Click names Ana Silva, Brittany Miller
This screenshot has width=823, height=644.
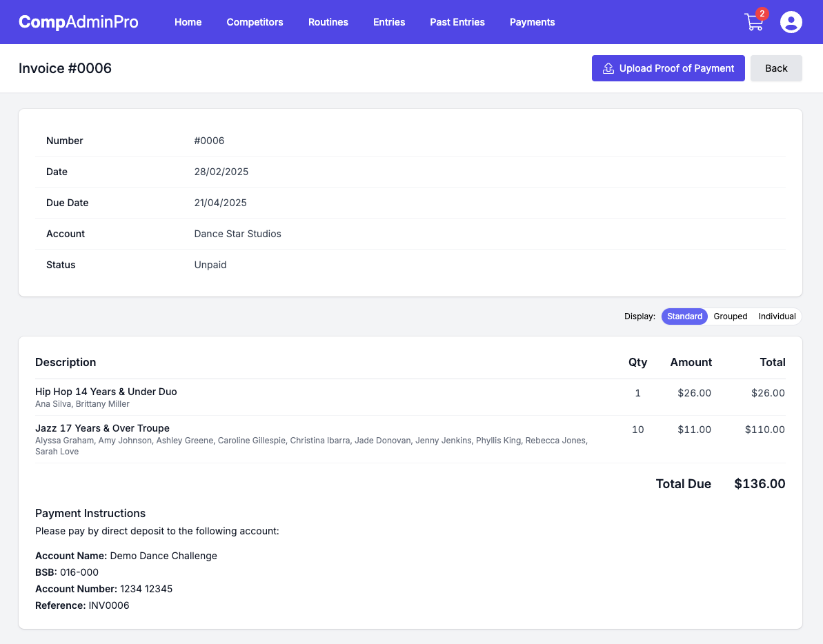(x=82, y=404)
